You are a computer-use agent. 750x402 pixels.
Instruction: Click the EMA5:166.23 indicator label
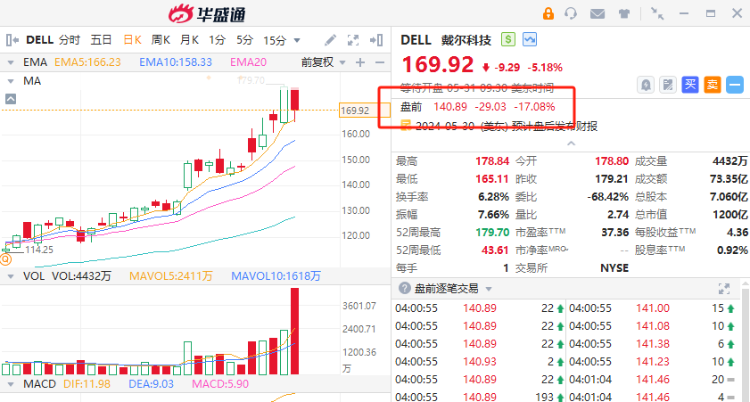point(88,62)
